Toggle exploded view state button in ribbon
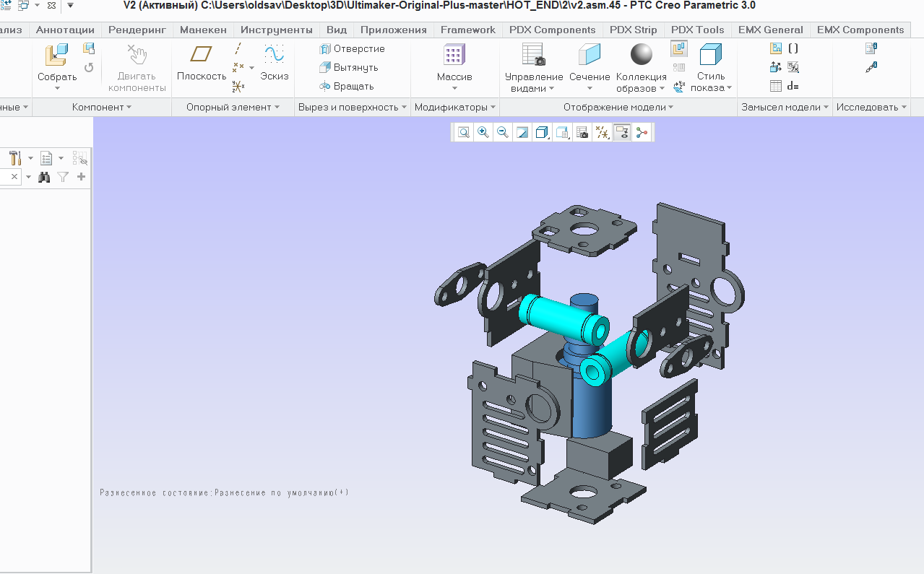The height and width of the screenshot is (574, 924). (x=678, y=49)
